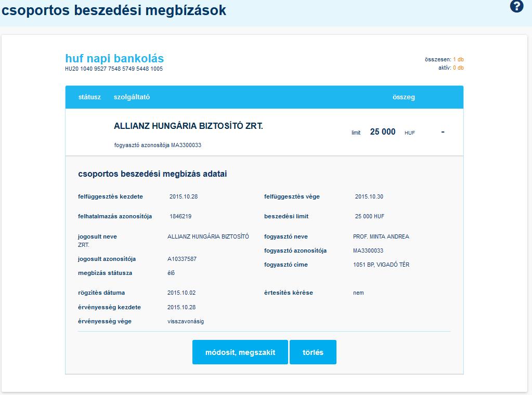Image resolution: width=532 pixels, height=395 pixels.
Task: Click fogyasztó azonosítója MA3300033 under provider name
Action: coord(158,145)
